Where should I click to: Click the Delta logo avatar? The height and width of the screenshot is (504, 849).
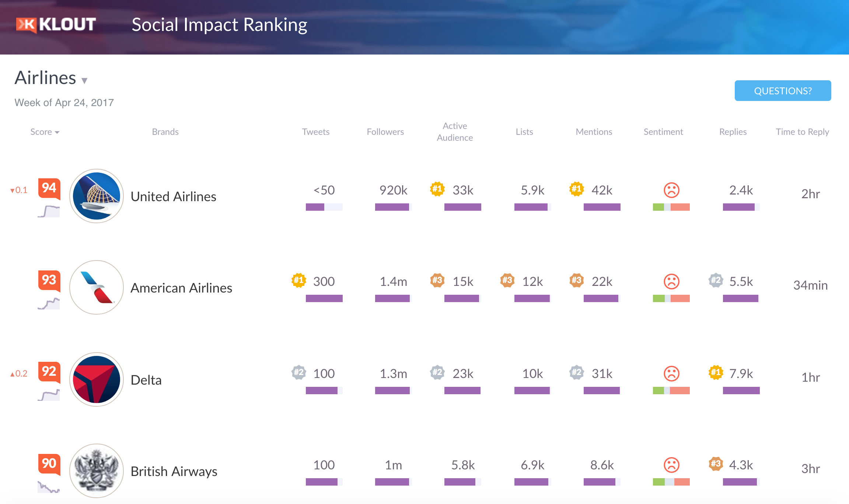coord(97,379)
